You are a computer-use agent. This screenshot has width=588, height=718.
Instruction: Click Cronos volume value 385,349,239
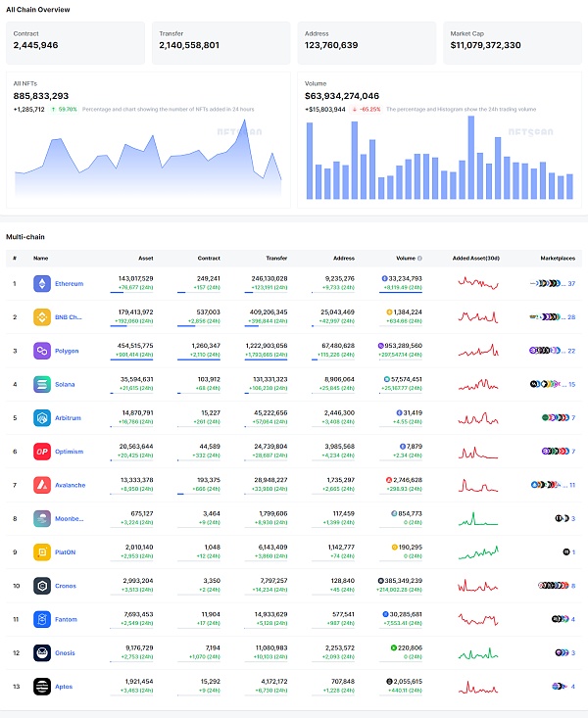click(404, 581)
